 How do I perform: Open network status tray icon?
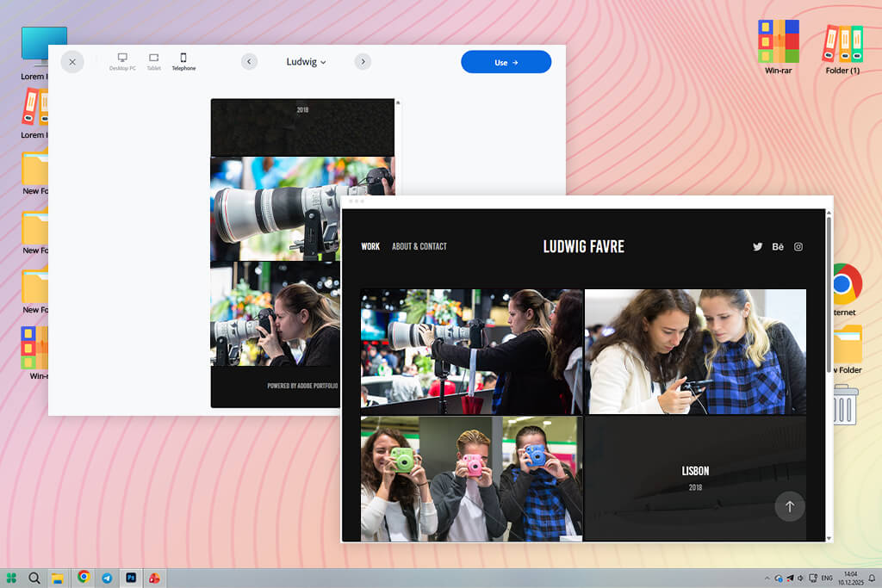(813, 578)
